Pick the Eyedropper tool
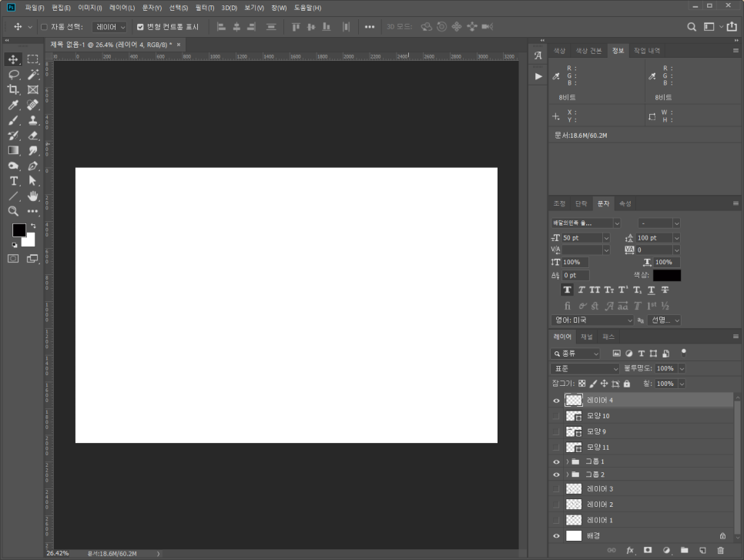Image resolution: width=744 pixels, height=560 pixels. [13, 106]
